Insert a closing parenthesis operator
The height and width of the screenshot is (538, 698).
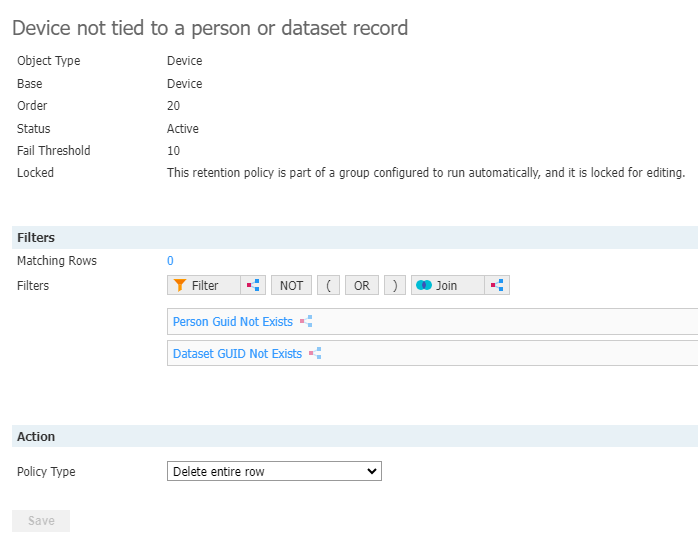[x=395, y=285]
